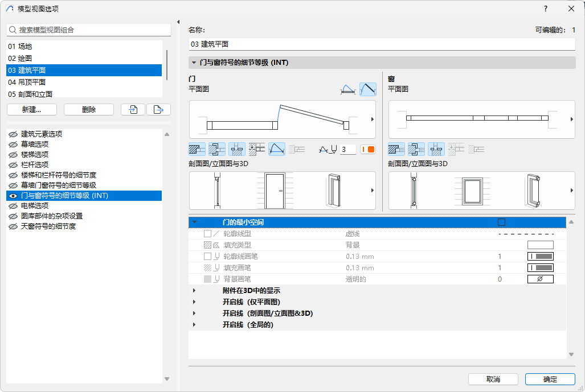Toggle the door sill threshold display icon
Viewport: 585px width, 392px height.
click(237, 150)
